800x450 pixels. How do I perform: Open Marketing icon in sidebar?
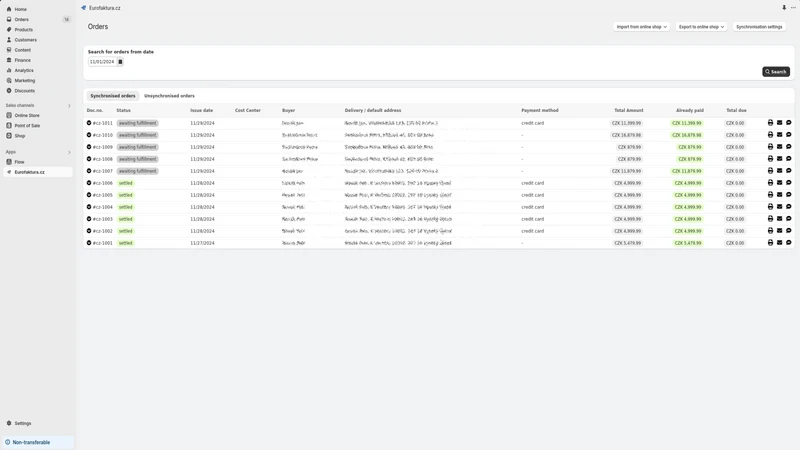(9, 81)
